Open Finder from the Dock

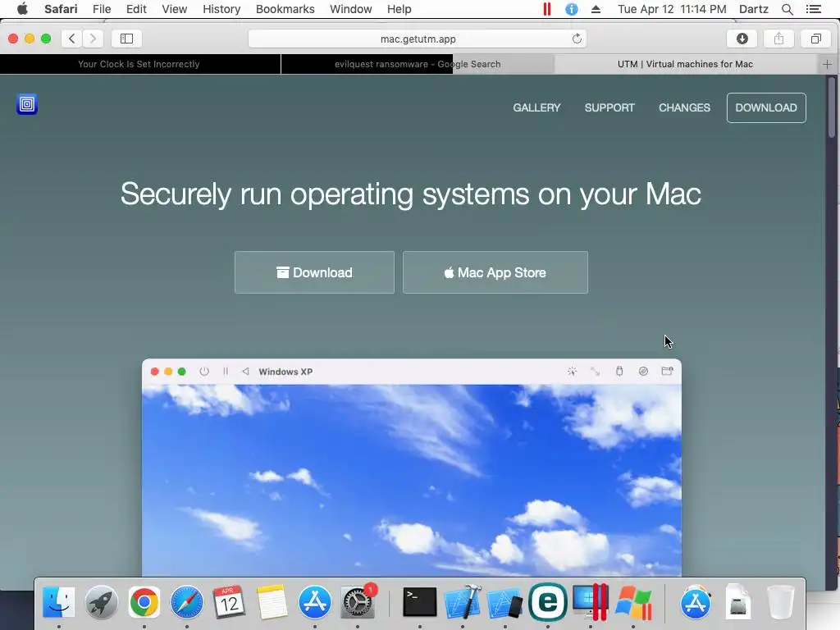[x=59, y=602]
